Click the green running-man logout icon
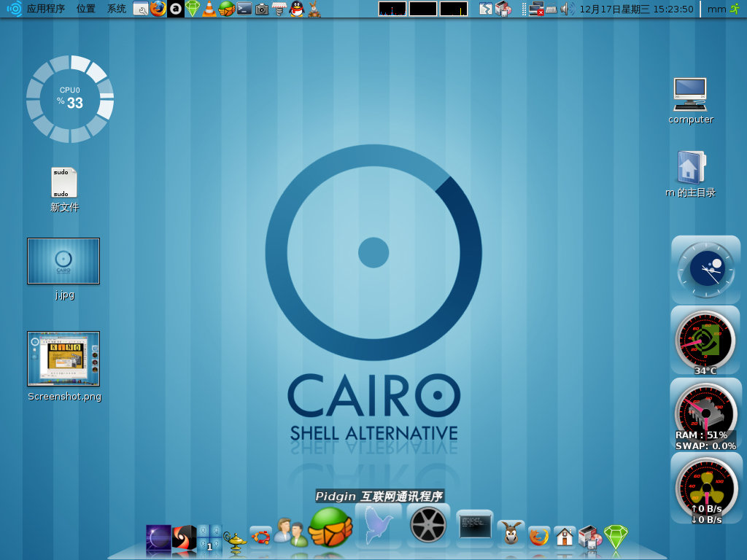 click(735, 9)
